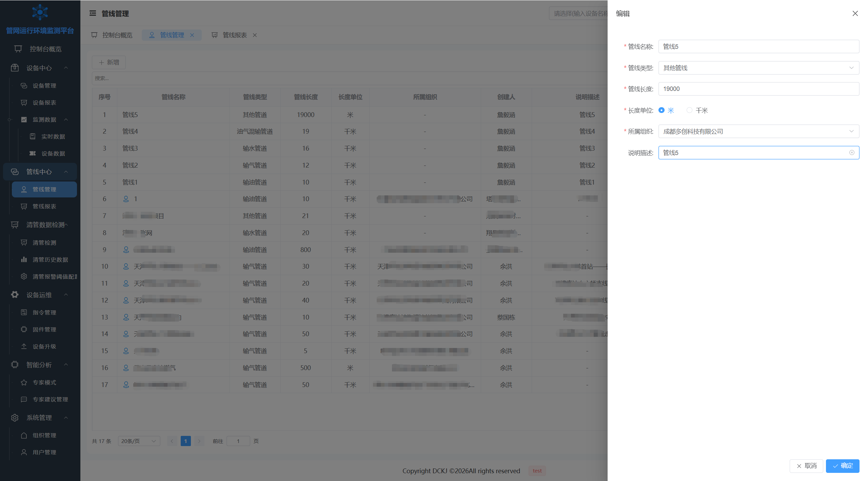Click the hamburger menu collapse icon
The width and height of the screenshot is (868, 481).
coord(93,13)
